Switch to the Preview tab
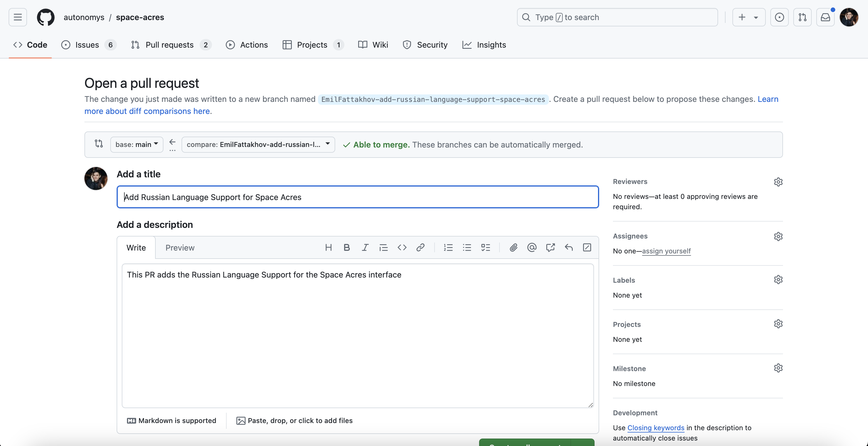This screenshot has height=446, width=868. click(x=180, y=248)
